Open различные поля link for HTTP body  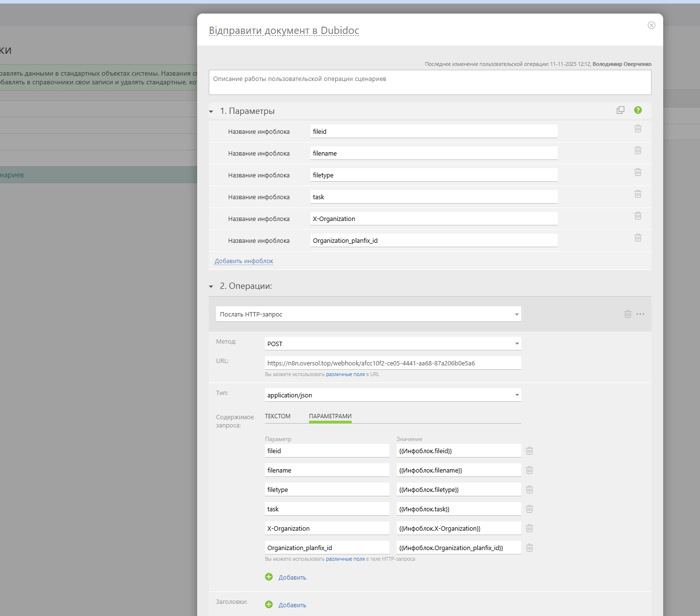[345, 559]
